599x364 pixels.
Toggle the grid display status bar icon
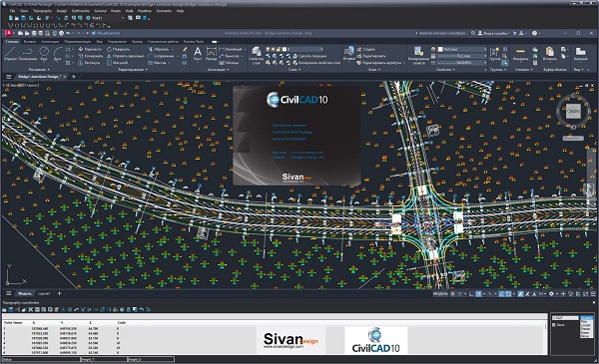pyautogui.click(x=452, y=294)
